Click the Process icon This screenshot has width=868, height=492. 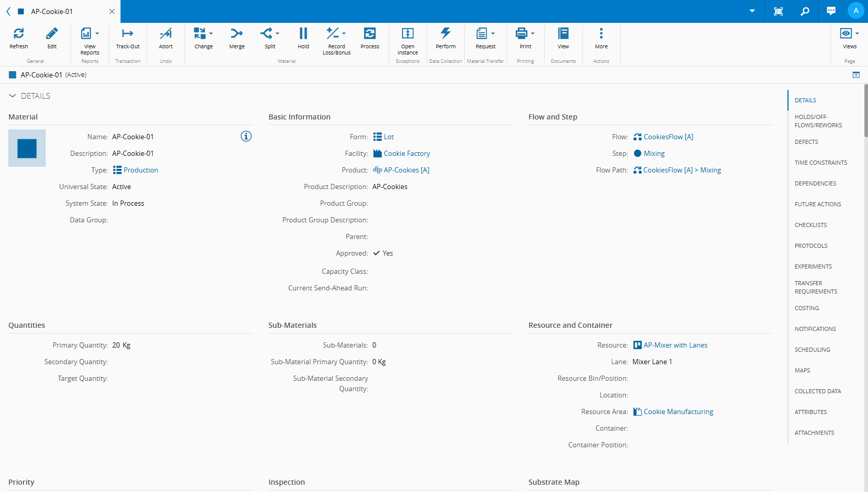[x=370, y=34]
